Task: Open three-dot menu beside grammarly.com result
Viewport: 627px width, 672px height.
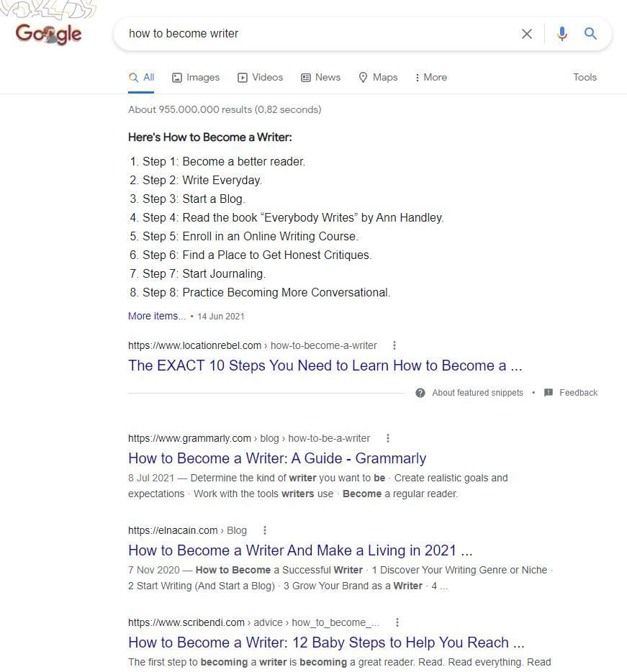Action: 388,438
